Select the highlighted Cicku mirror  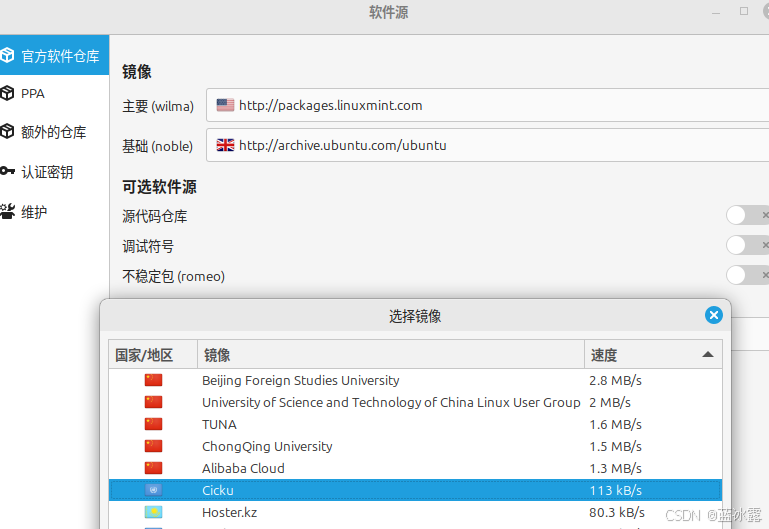pos(415,490)
